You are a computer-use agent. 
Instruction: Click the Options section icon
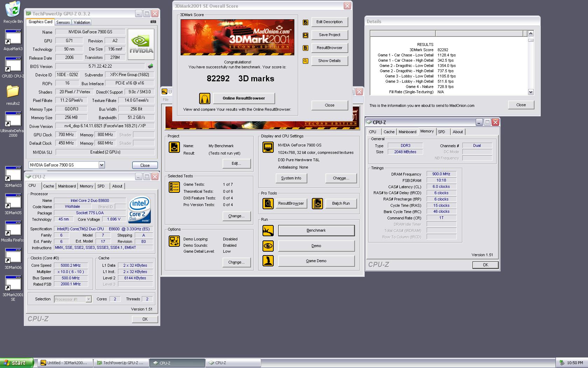point(174,241)
